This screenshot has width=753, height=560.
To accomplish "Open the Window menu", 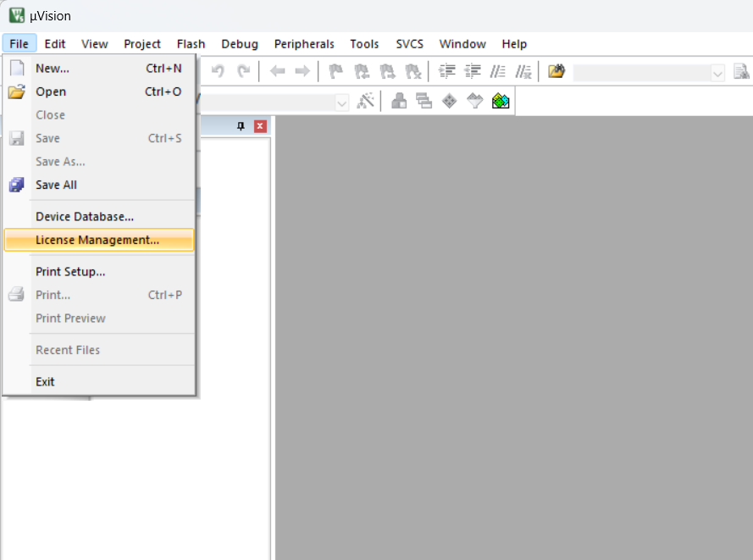I will click(x=462, y=44).
